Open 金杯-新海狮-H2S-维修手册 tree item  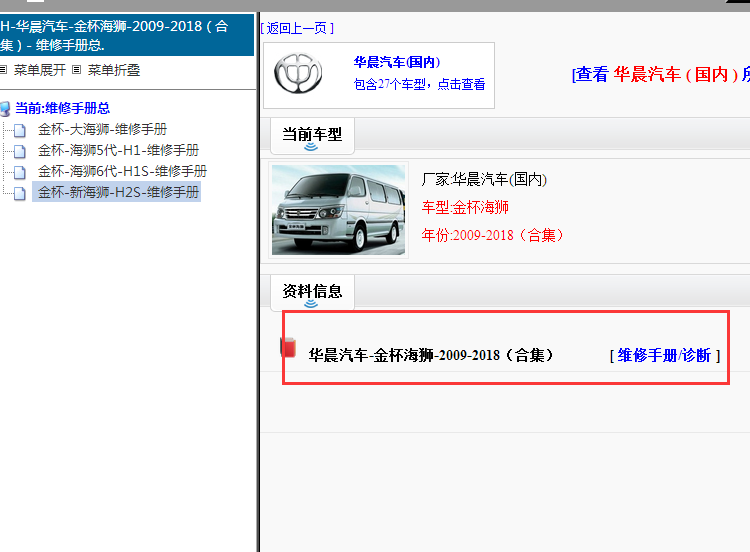118,192
